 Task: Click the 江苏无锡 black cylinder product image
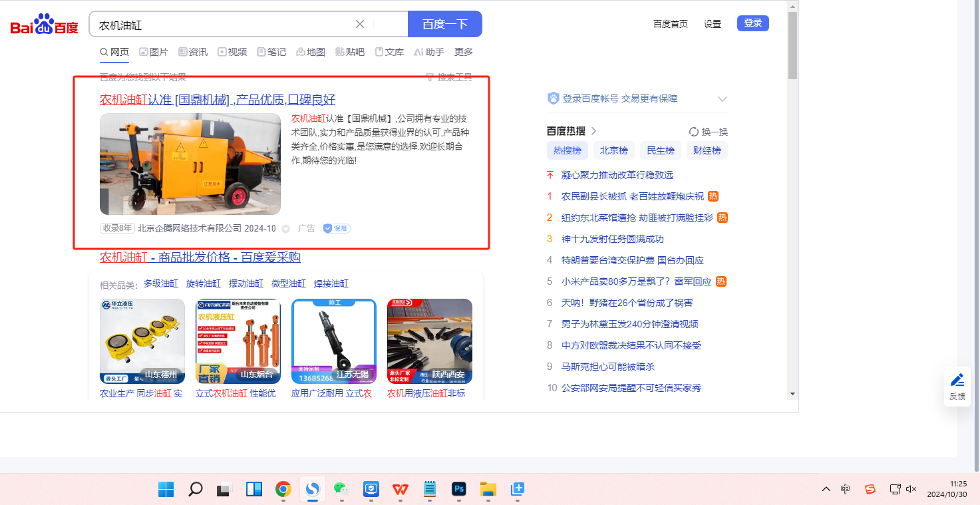pos(334,341)
